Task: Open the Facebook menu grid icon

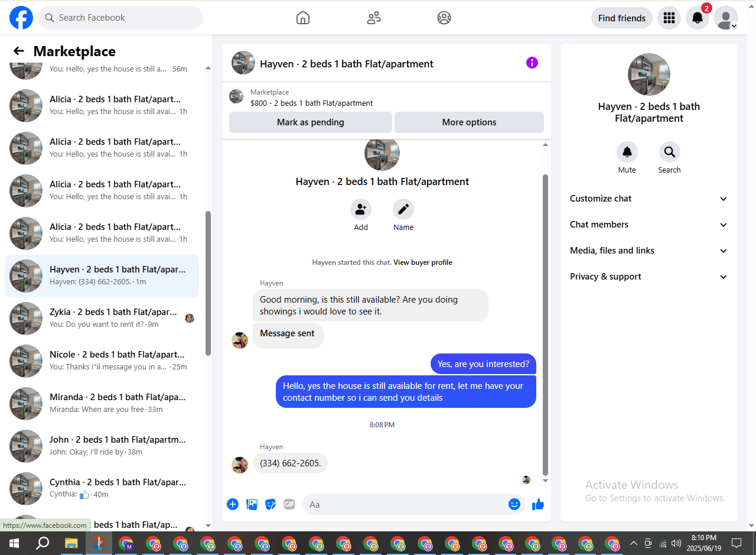Action: point(669,18)
